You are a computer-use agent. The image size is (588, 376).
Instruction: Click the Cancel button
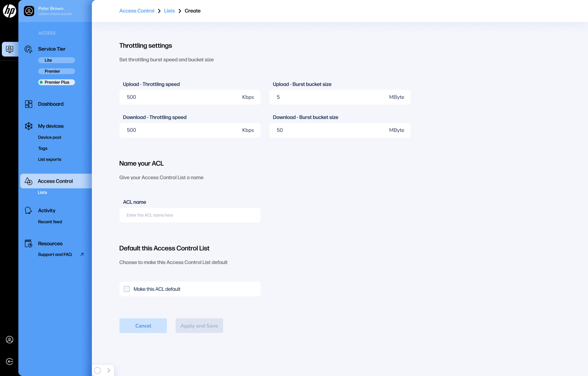tap(143, 326)
